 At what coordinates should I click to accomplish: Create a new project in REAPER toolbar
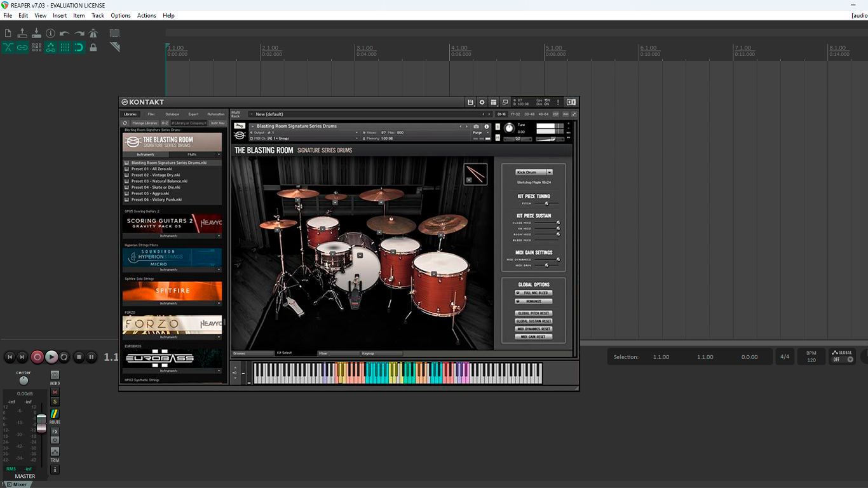8,33
